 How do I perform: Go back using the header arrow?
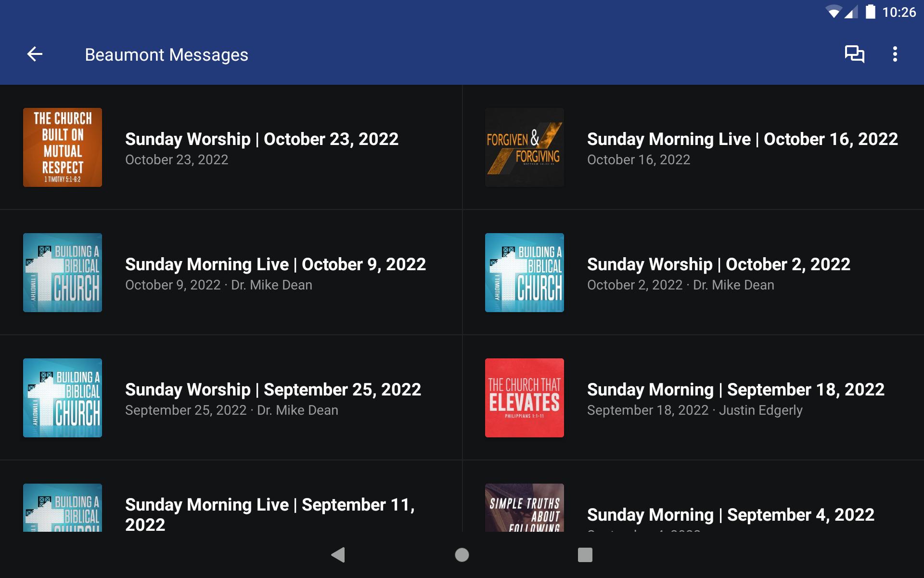coord(35,54)
